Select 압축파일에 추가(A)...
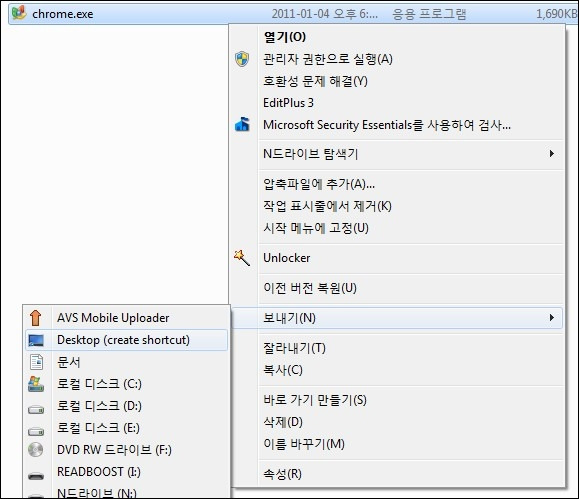The height and width of the screenshot is (499, 579). coord(397,184)
